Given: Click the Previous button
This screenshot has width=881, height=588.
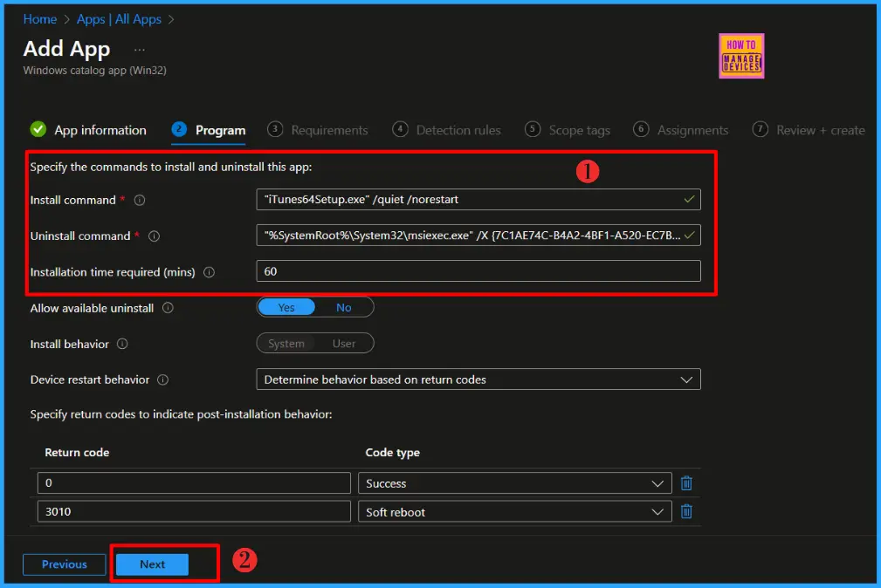Looking at the screenshot, I should [64, 564].
